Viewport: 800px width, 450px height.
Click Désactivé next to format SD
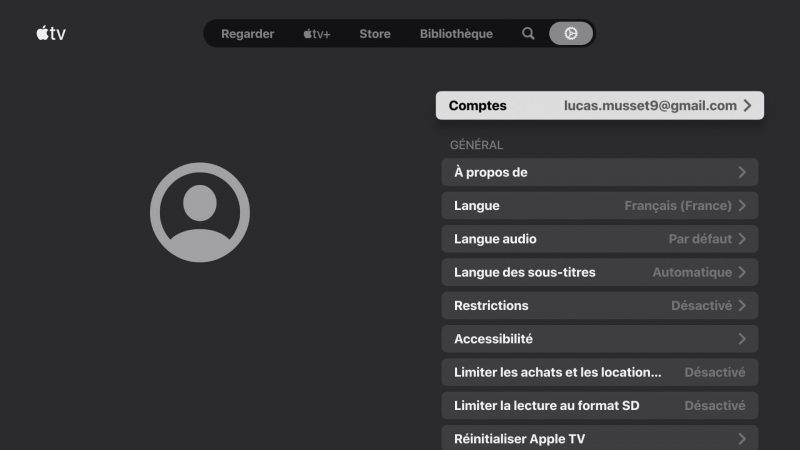(x=715, y=406)
